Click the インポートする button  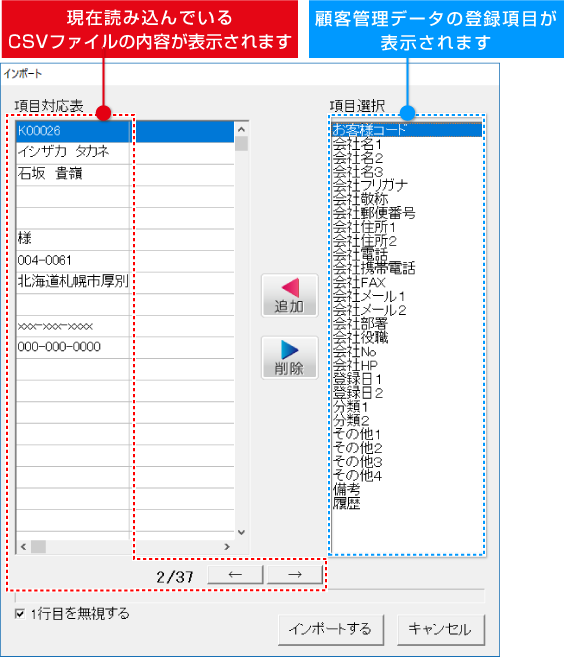[x=331, y=629]
